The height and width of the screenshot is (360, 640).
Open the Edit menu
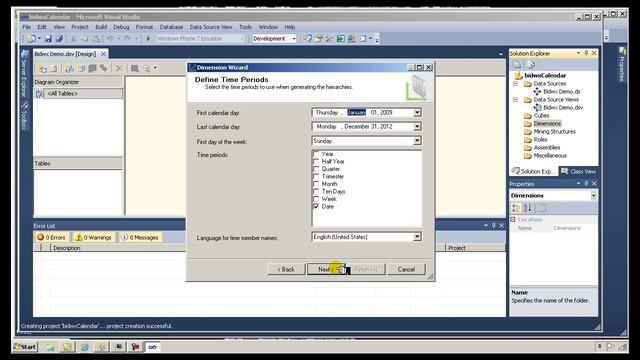[42, 27]
